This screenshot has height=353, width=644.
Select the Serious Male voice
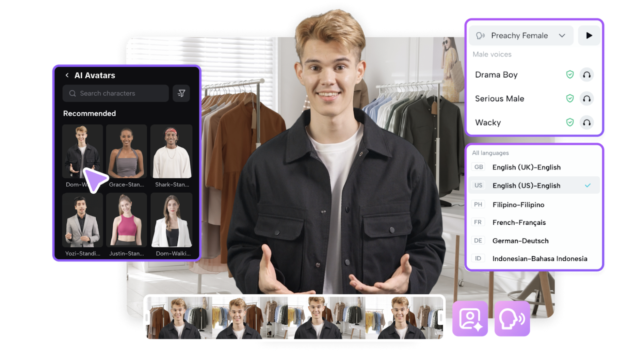click(x=499, y=98)
